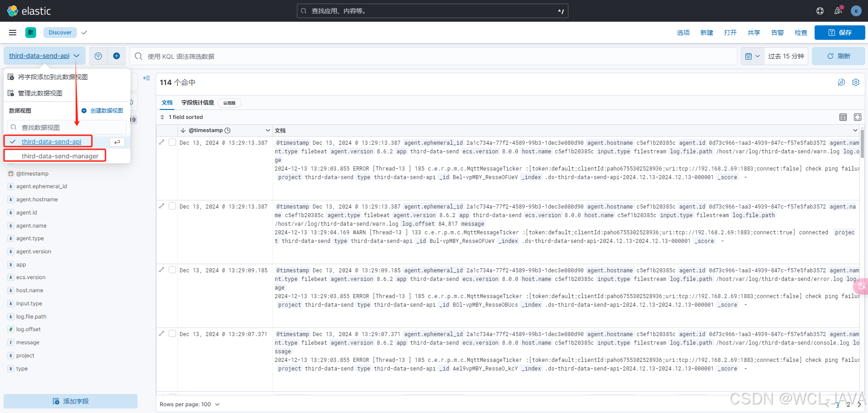
Task: Click the log.offset number type icon
Action: [x=11, y=329]
